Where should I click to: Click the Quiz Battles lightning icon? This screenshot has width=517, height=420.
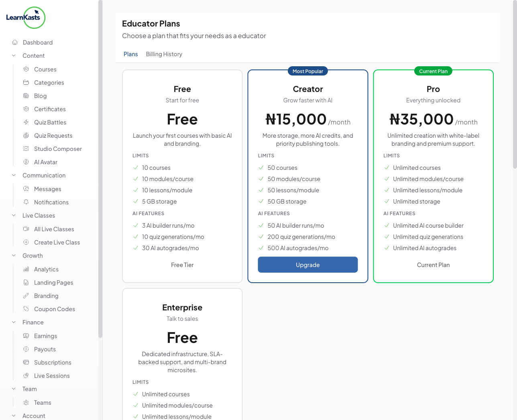(26, 122)
